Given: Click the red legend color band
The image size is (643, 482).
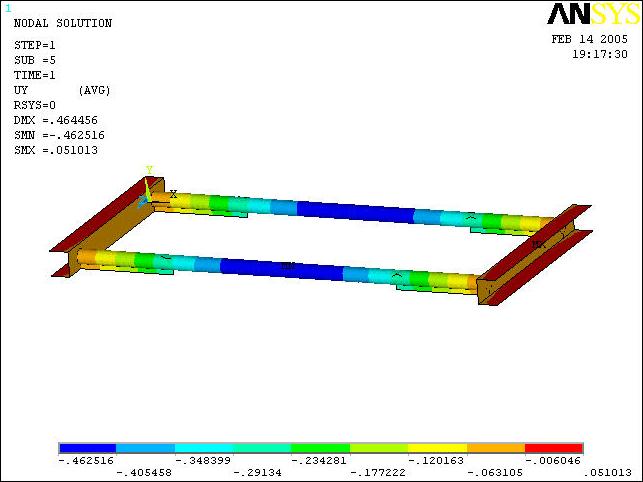Looking at the screenshot, I should coord(553,448).
